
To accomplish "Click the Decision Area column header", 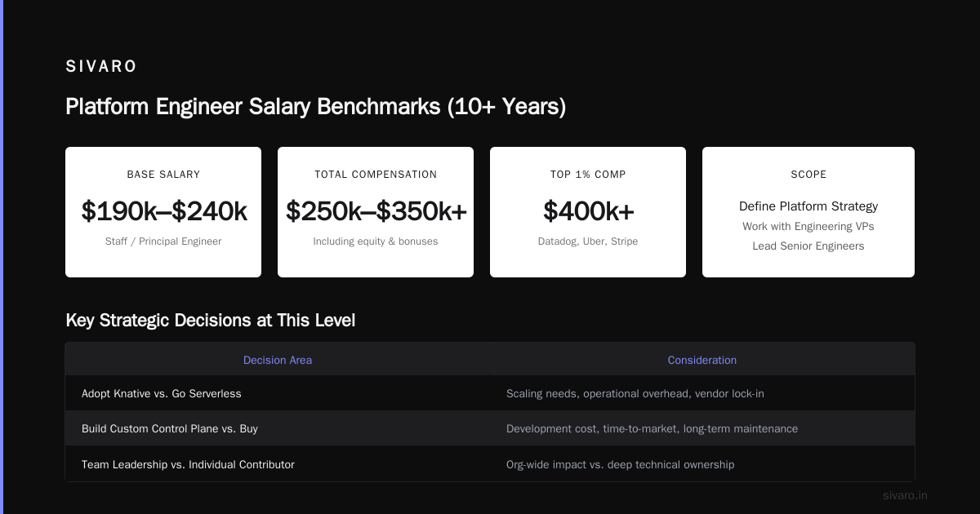I will click(x=278, y=360).
